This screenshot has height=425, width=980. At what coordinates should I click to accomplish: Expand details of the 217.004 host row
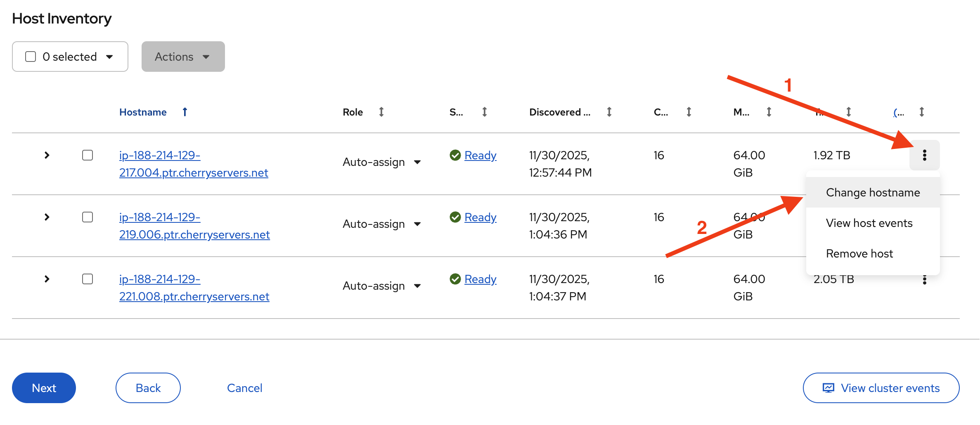click(47, 155)
